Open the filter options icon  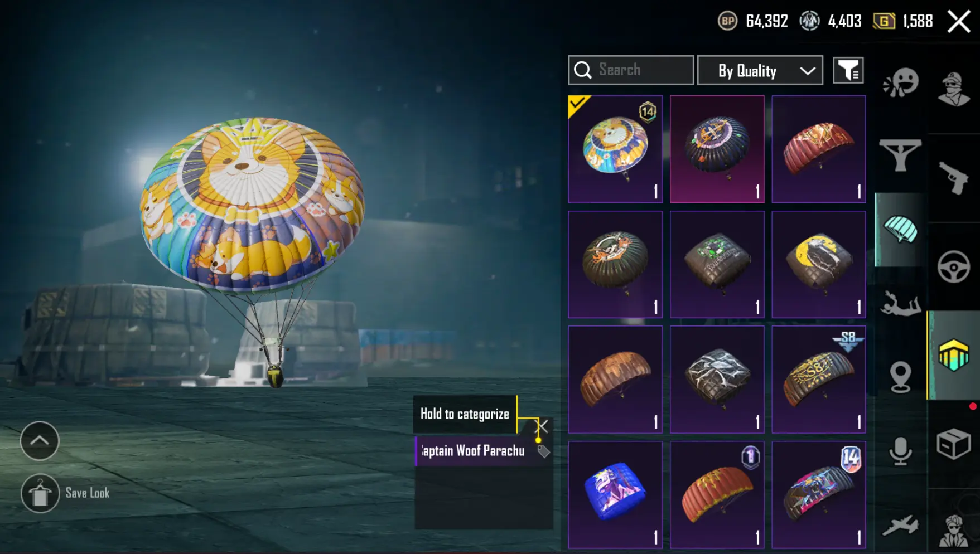(848, 70)
